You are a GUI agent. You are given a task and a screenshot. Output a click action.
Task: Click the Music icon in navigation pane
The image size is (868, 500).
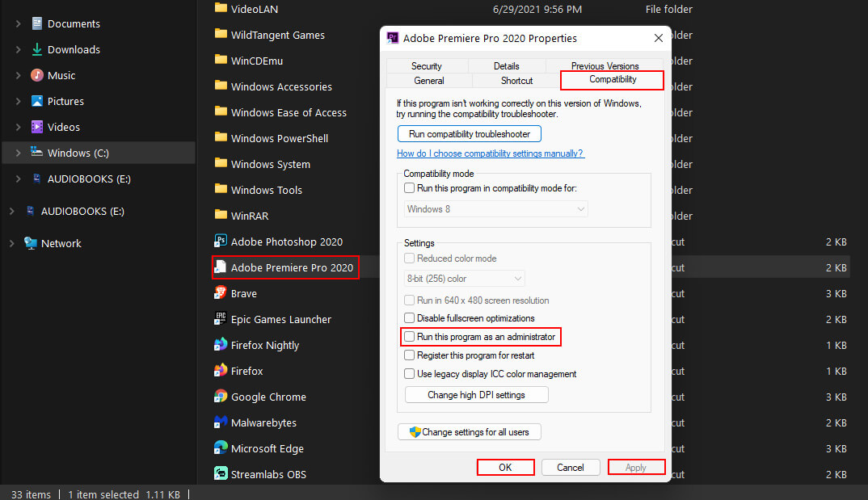pyautogui.click(x=37, y=75)
